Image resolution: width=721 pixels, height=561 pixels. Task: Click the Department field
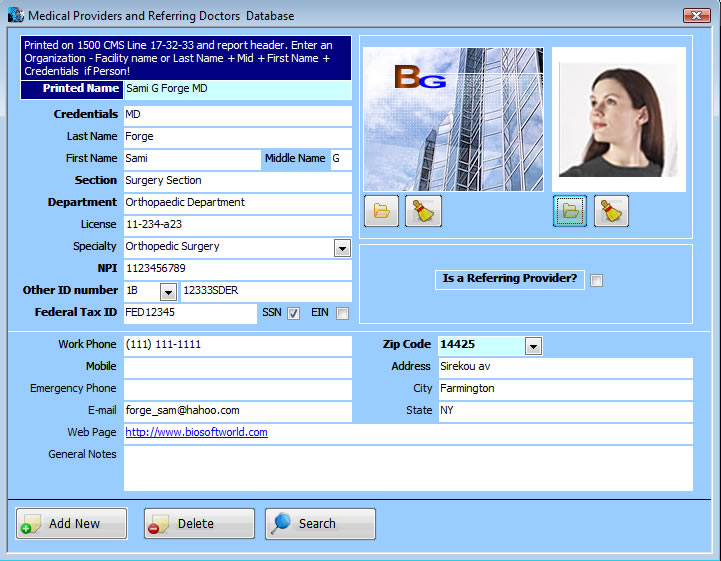[238, 204]
